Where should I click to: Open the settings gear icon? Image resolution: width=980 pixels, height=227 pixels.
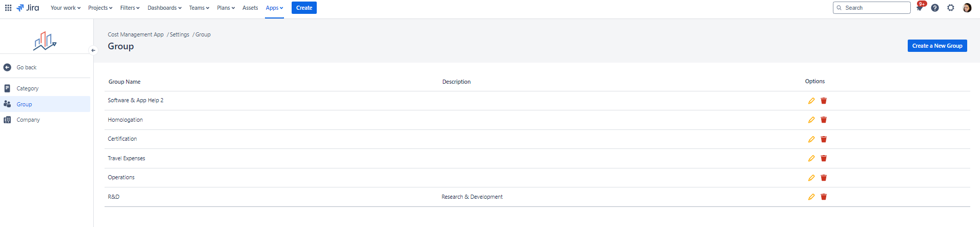pos(951,8)
